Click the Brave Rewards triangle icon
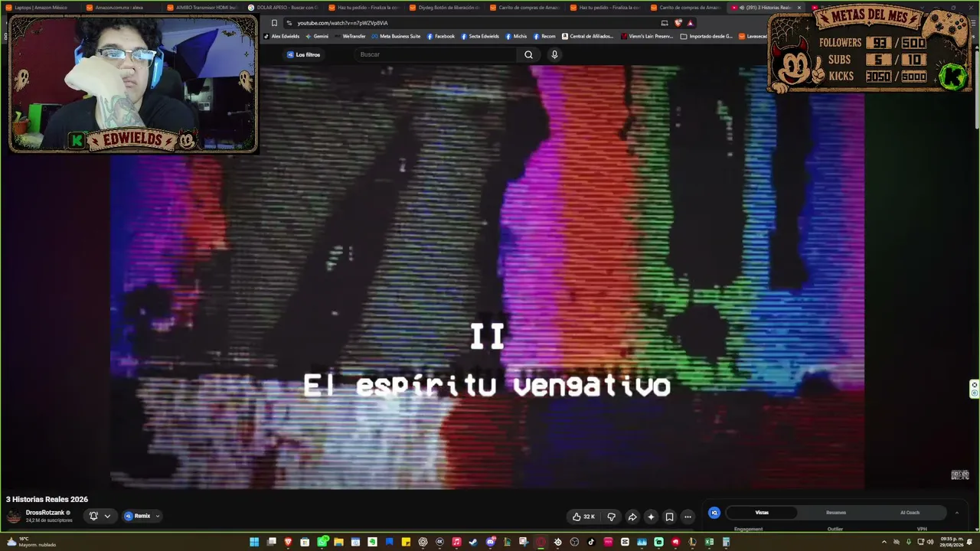Viewport: 980px width, 551px height. [x=690, y=23]
